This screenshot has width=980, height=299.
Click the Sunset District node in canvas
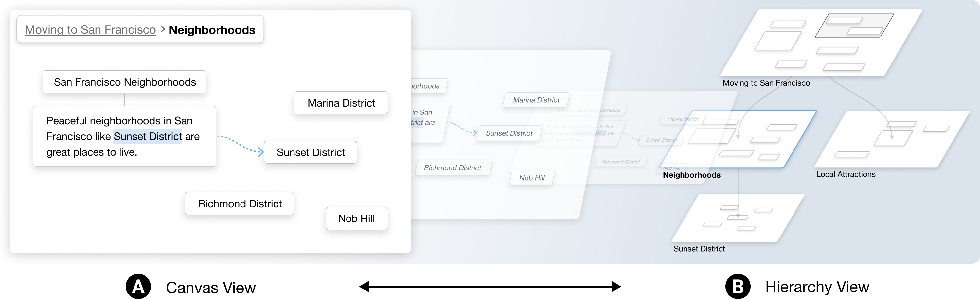coord(311,152)
